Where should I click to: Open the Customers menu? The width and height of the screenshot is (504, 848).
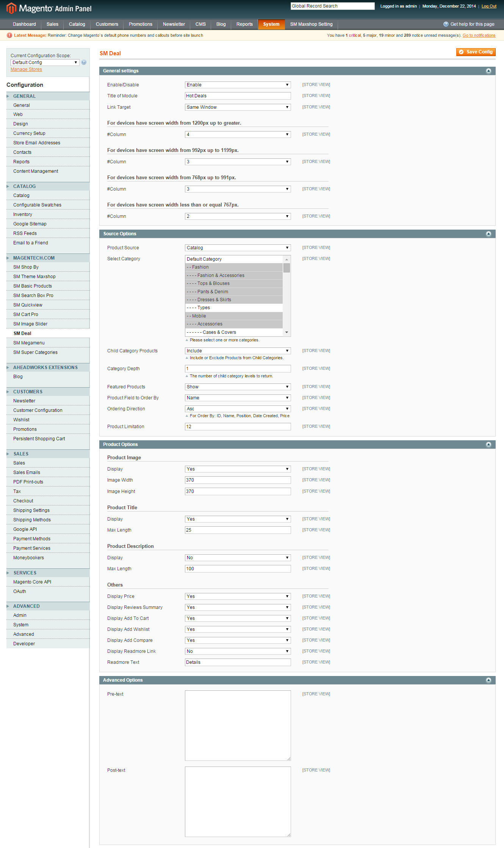coord(107,24)
